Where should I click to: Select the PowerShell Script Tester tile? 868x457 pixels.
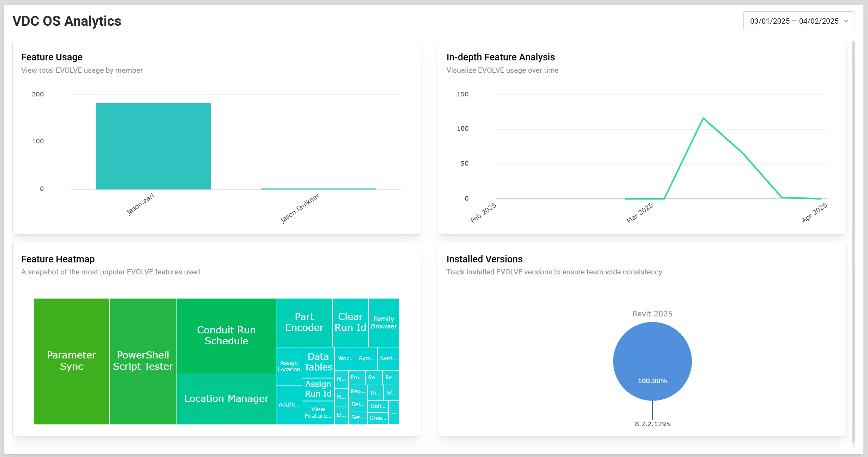143,361
